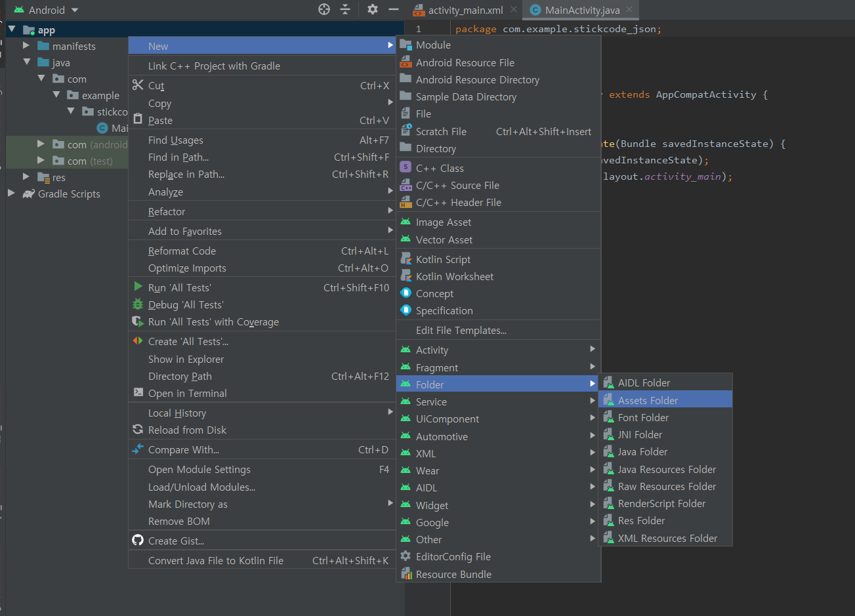Image resolution: width=855 pixels, height=616 pixels.
Task: Select Show in Explorer
Action: point(262,359)
